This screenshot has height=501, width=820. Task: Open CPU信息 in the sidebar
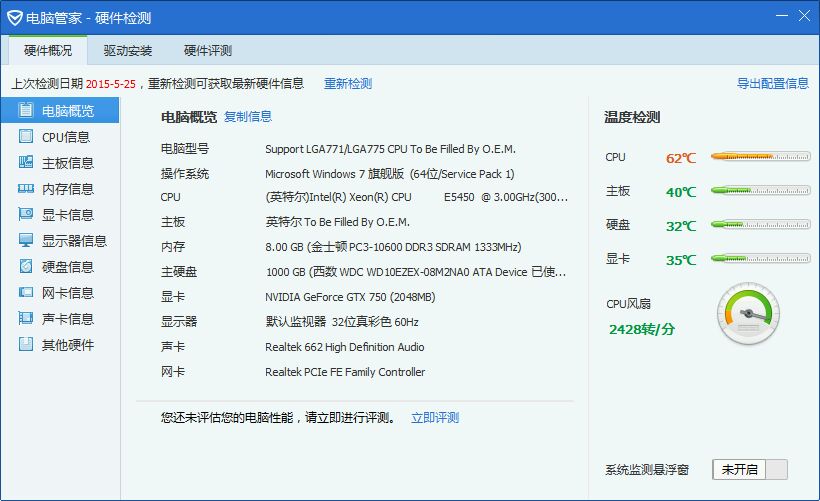tap(60, 136)
